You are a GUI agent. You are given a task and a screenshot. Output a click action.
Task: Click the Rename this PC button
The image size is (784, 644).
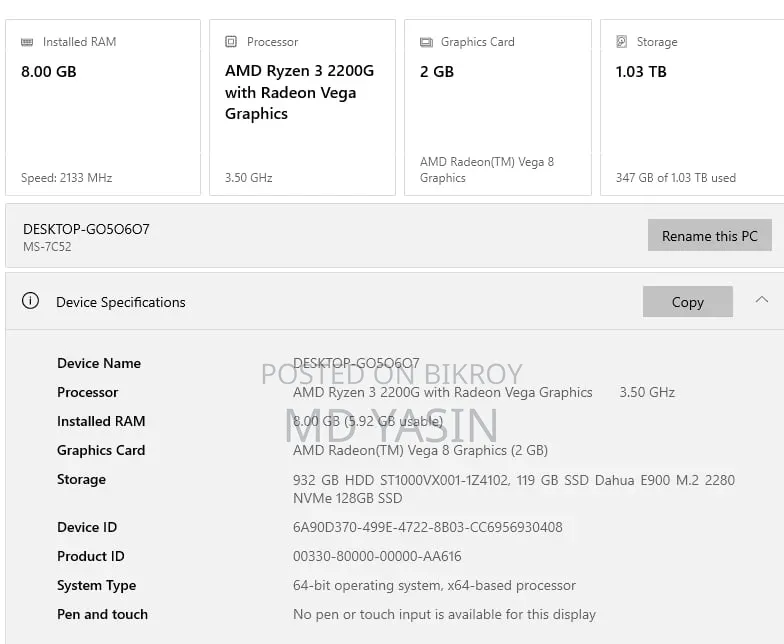(710, 235)
